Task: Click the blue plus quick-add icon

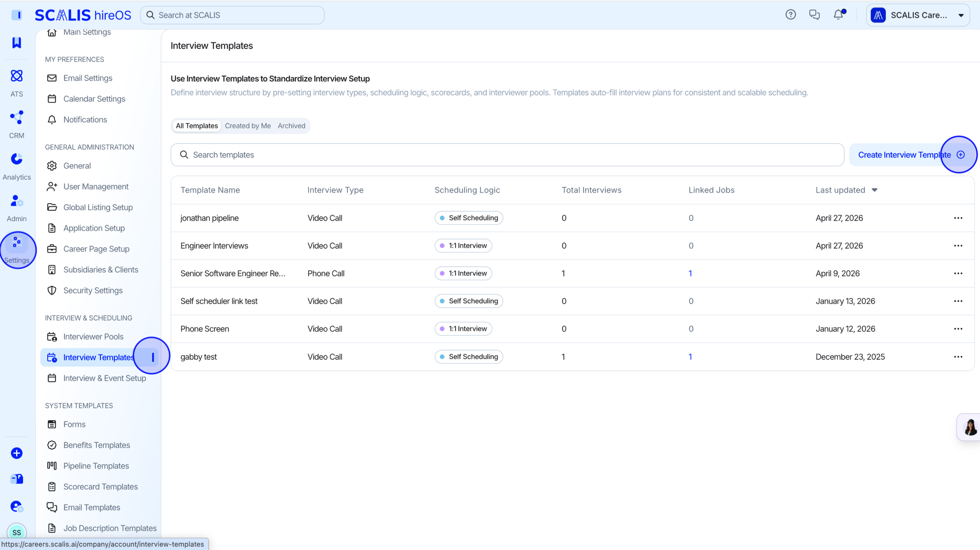Action: 17,453
